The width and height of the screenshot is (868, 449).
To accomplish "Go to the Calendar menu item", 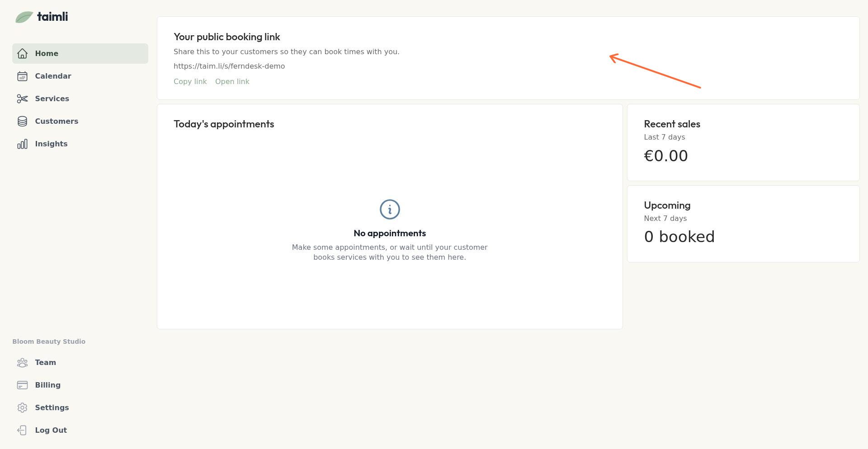I will 53,76.
